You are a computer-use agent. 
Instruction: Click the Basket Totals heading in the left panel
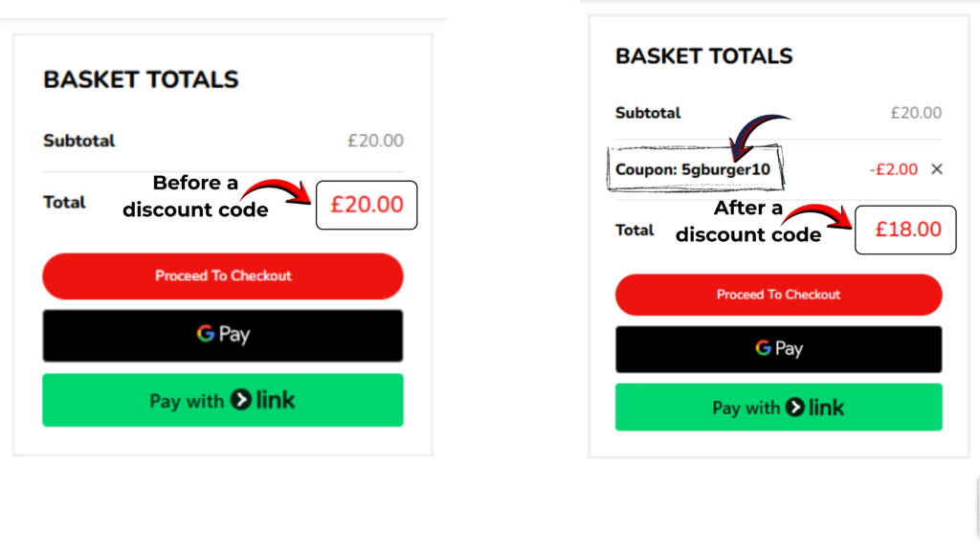coord(141,80)
